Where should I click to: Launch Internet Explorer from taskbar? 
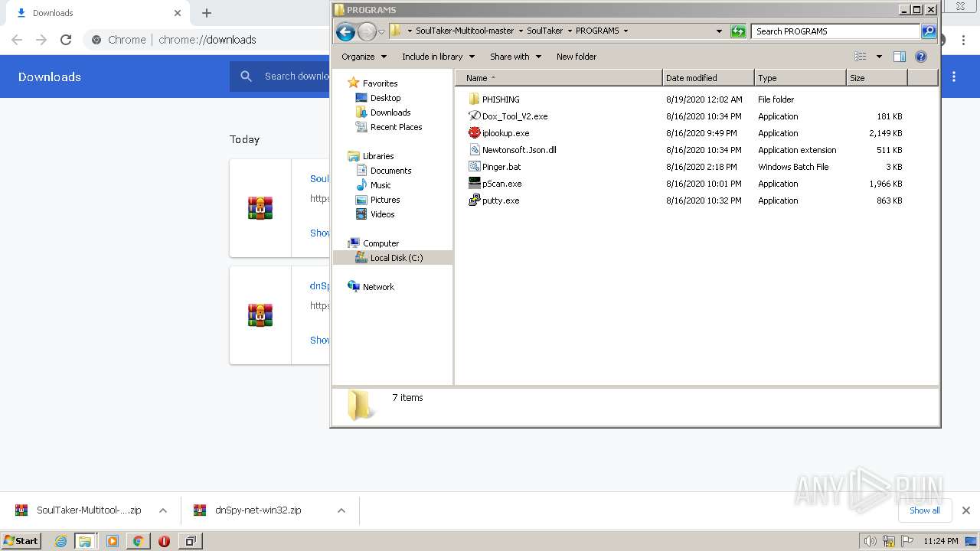pos(60,541)
